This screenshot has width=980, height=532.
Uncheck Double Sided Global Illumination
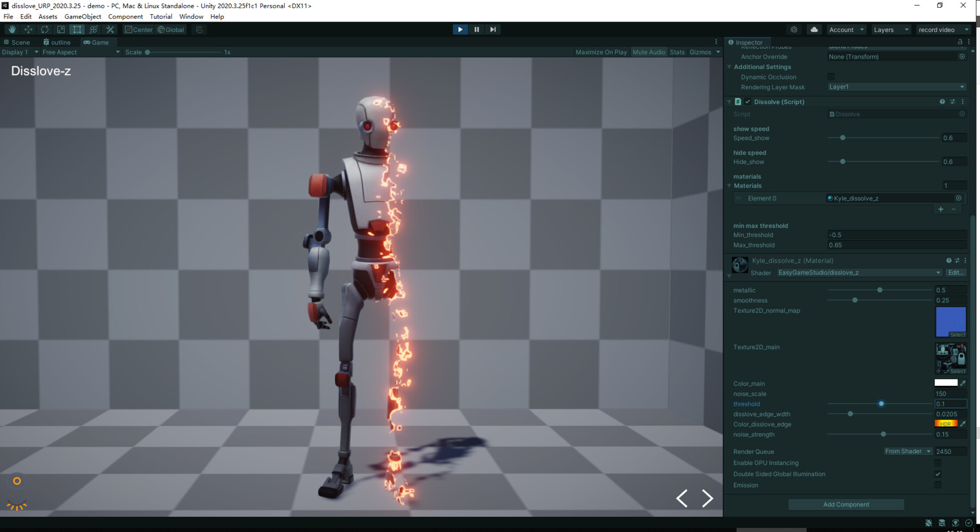click(938, 474)
